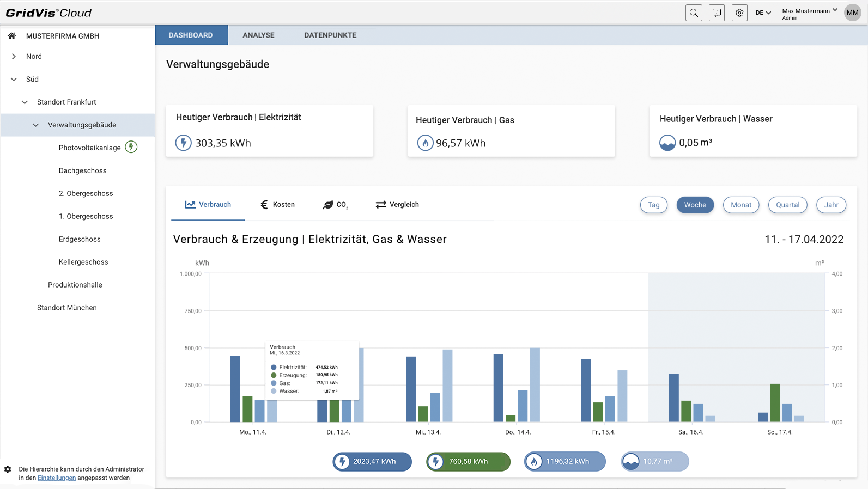Screen dimensions: 868x489
Task: Select the Jahr time range
Action: 831,205
